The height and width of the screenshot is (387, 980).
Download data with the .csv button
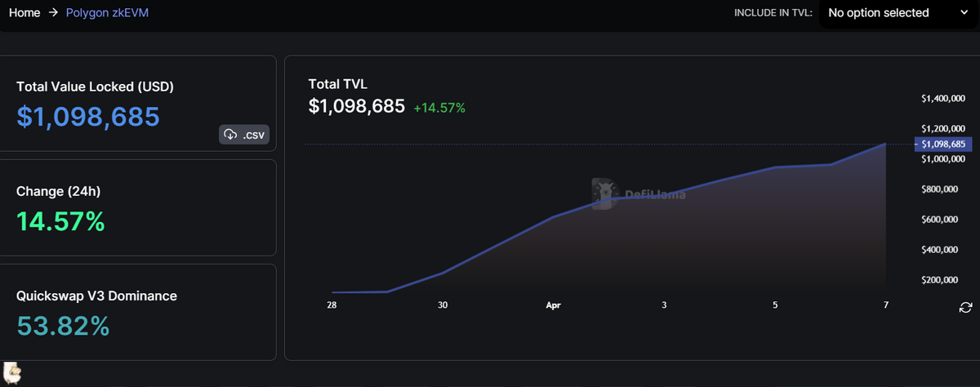click(244, 135)
